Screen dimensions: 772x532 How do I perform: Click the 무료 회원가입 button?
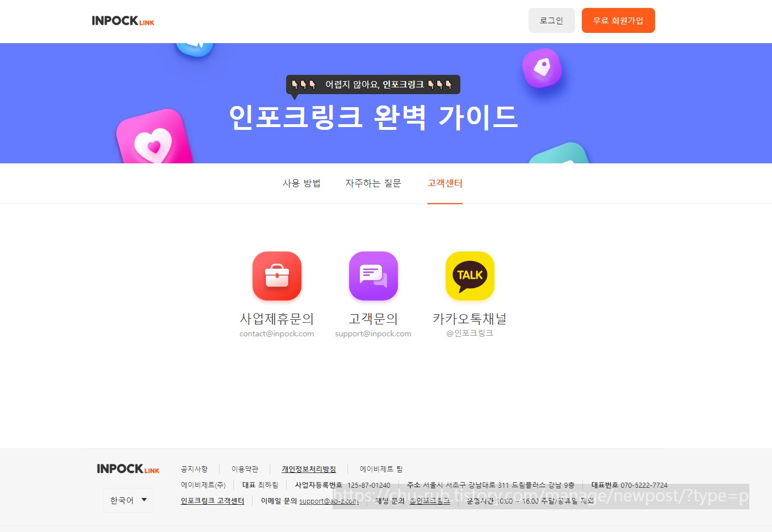(618, 20)
